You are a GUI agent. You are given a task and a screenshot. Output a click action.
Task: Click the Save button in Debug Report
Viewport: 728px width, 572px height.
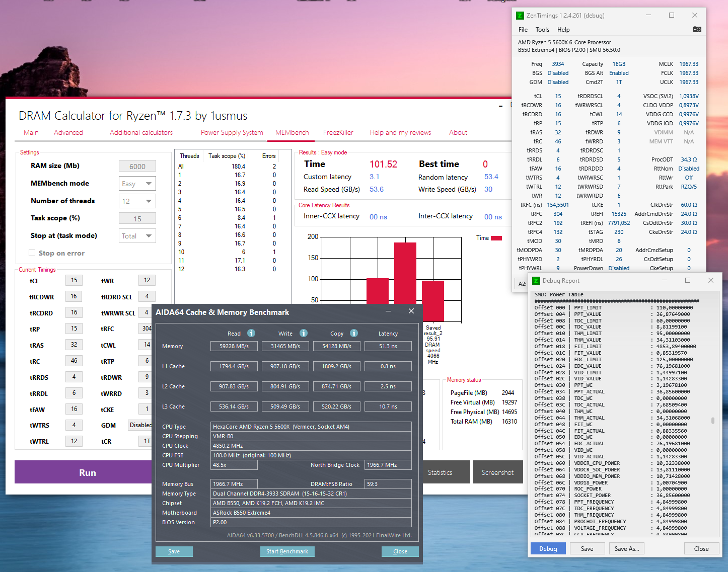click(x=587, y=549)
